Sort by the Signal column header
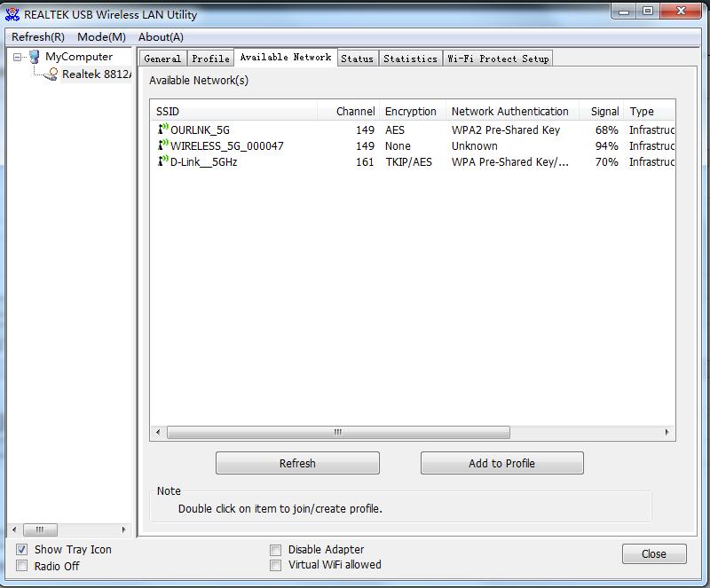The width and height of the screenshot is (710, 588). (602, 111)
